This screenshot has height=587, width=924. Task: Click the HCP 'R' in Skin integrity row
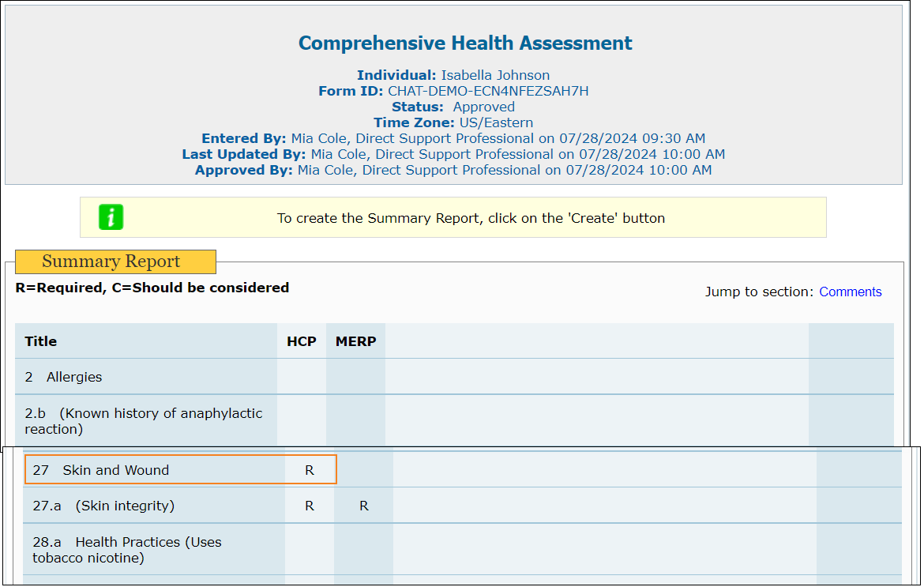point(310,506)
